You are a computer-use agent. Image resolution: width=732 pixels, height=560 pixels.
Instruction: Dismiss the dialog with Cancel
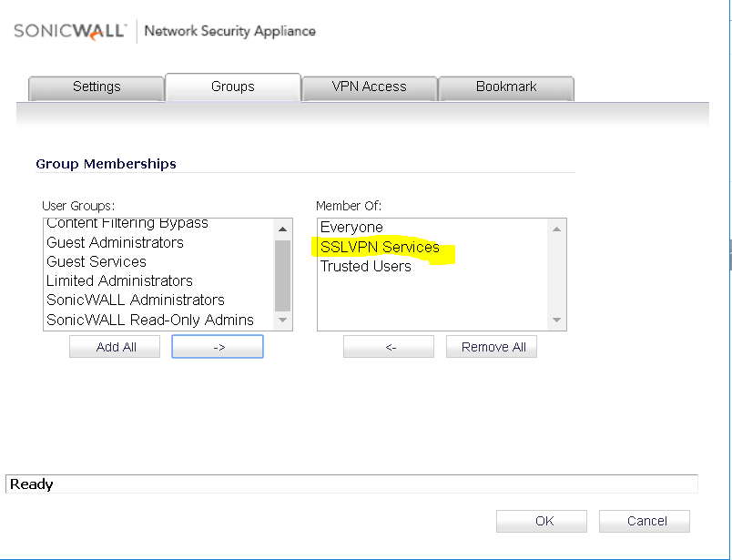645,521
